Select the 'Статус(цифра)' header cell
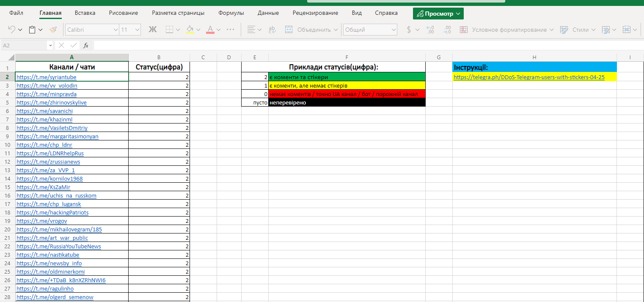 (159, 67)
